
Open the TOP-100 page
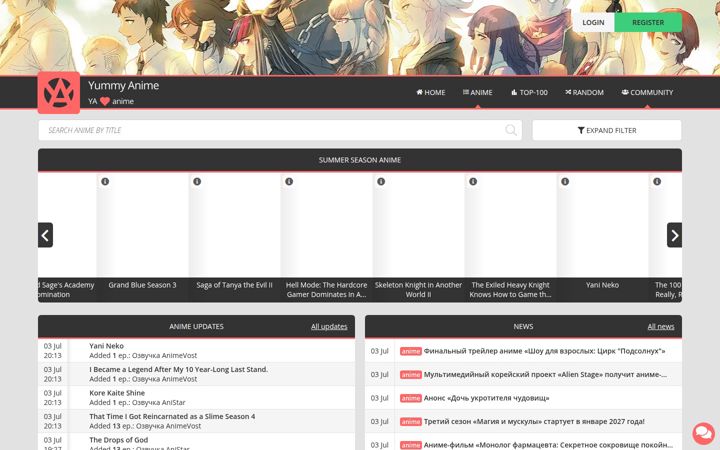click(529, 92)
